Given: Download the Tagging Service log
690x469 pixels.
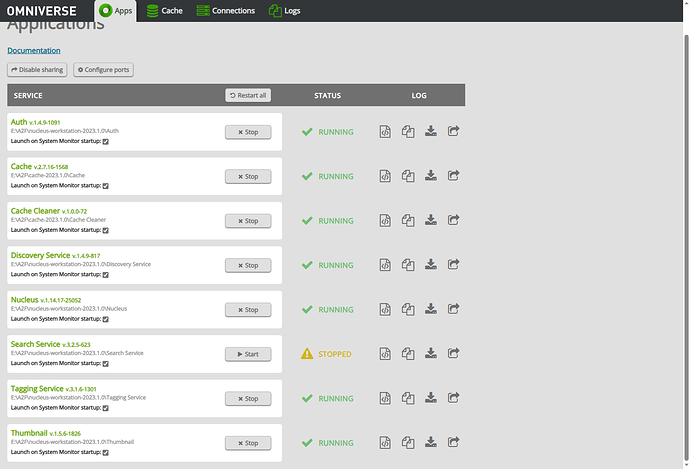Looking at the screenshot, I should 431,398.
